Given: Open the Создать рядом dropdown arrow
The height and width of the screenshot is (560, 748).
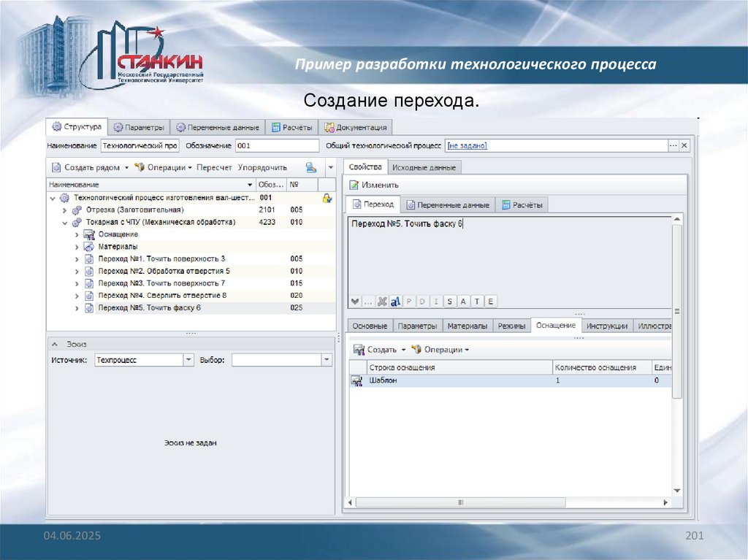Looking at the screenshot, I should coord(126,167).
